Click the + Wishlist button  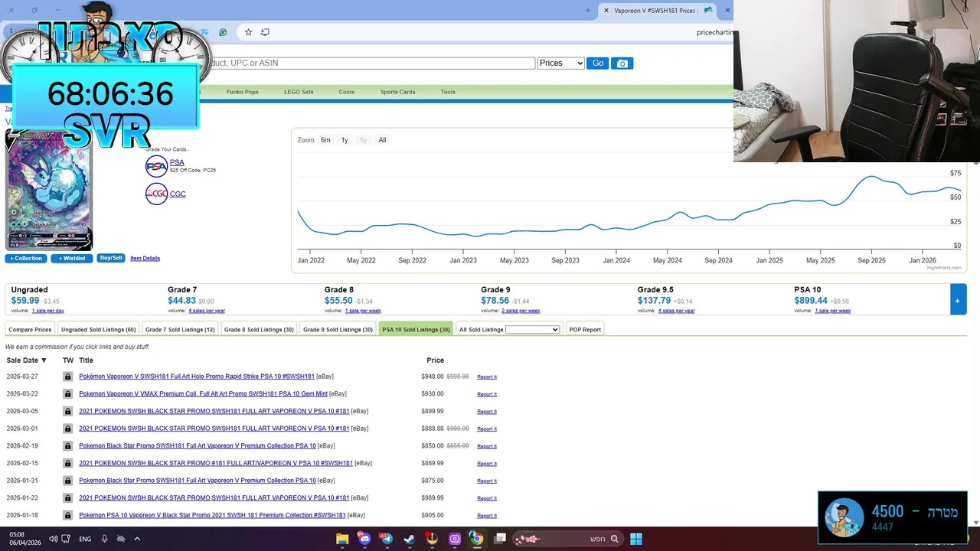tap(72, 258)
